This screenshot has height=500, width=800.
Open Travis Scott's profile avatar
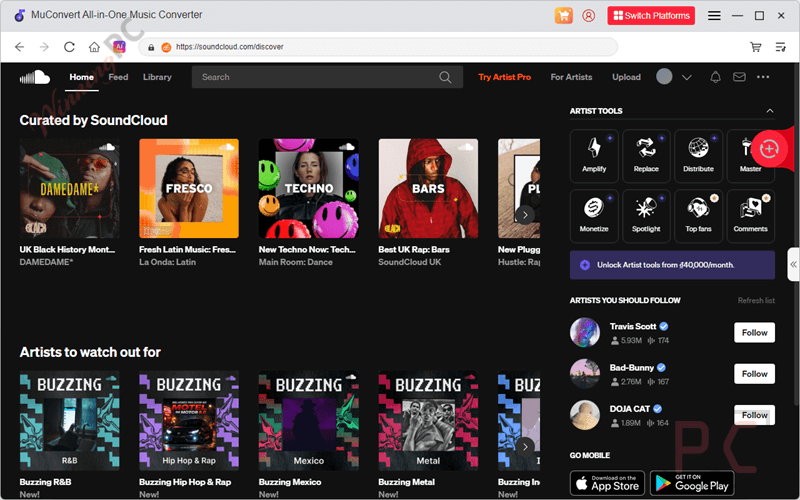585,333
